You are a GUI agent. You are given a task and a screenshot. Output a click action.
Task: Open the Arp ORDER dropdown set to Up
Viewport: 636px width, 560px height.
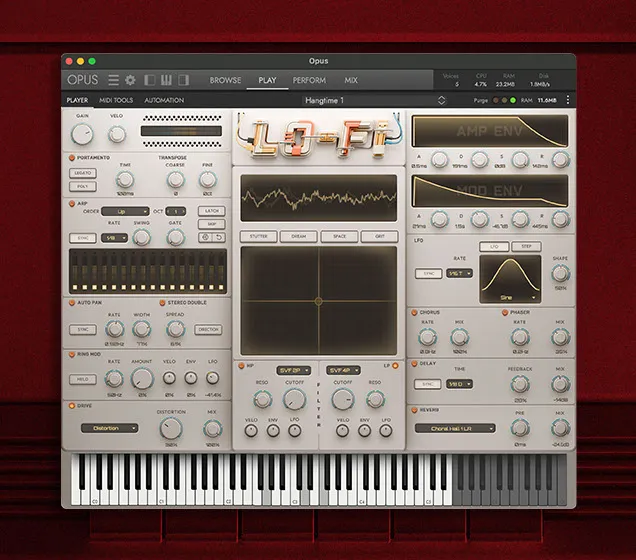125,211
